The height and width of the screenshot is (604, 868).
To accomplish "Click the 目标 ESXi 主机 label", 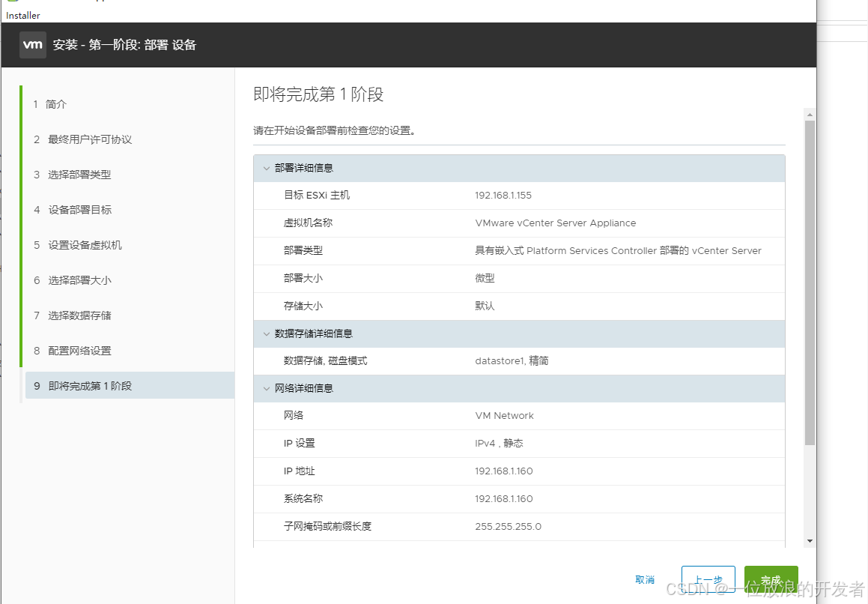I will [x=317, y=195].
